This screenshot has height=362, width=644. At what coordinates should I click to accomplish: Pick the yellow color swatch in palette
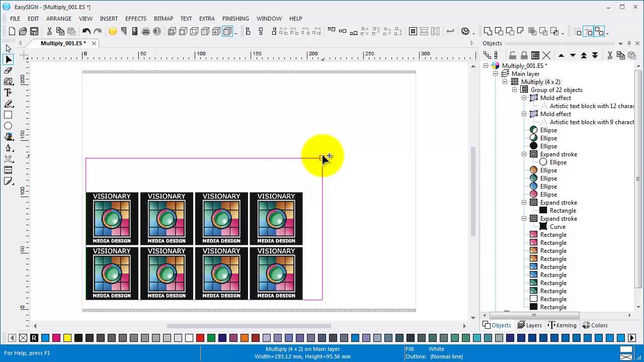67,338
